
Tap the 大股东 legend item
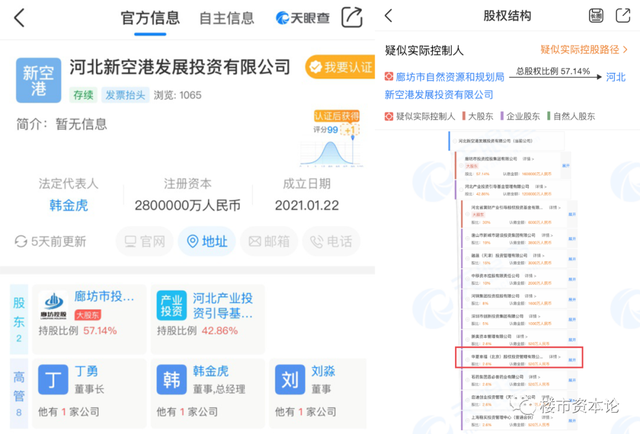(x=478, y=116)
